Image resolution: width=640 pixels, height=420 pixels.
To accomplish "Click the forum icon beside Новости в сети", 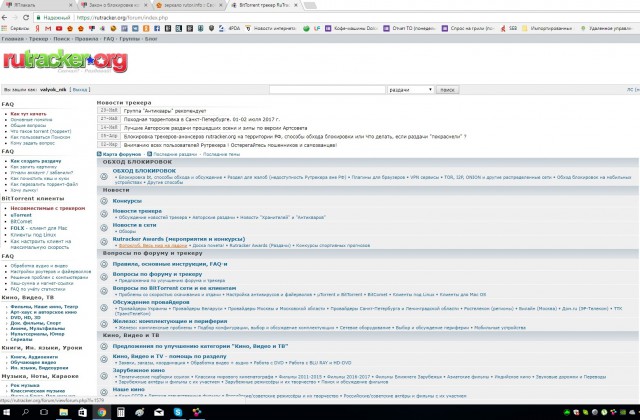I will click(x=104, y=227).
